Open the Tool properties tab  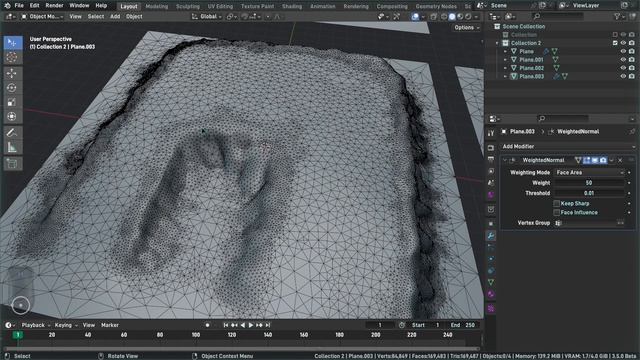point(491,133)
